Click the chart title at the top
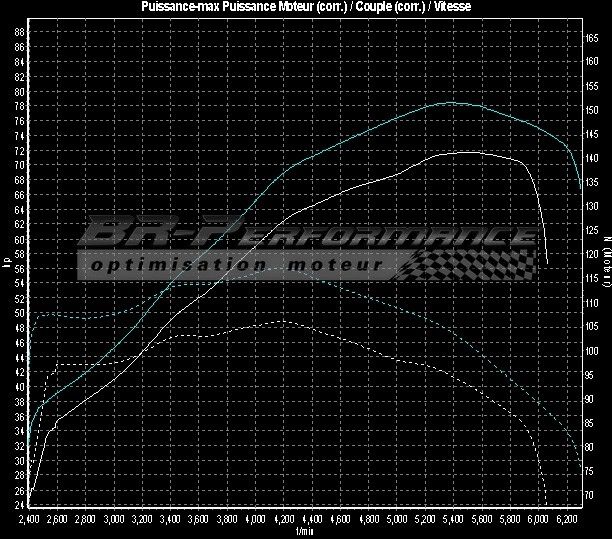Image resolution: width=612 pixels, height=539 pixels. point(307,7)
